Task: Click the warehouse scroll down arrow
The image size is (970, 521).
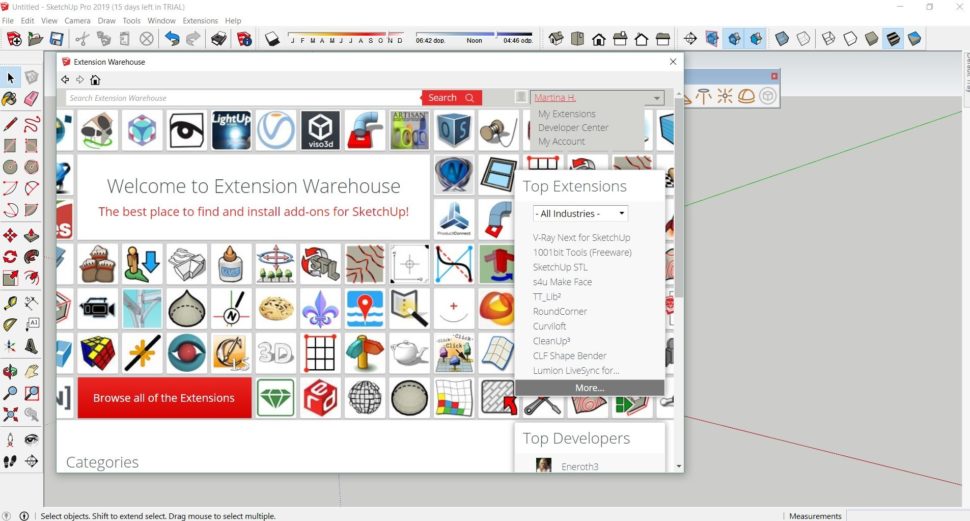Action: pyautogui.click(x=679, y=466)
